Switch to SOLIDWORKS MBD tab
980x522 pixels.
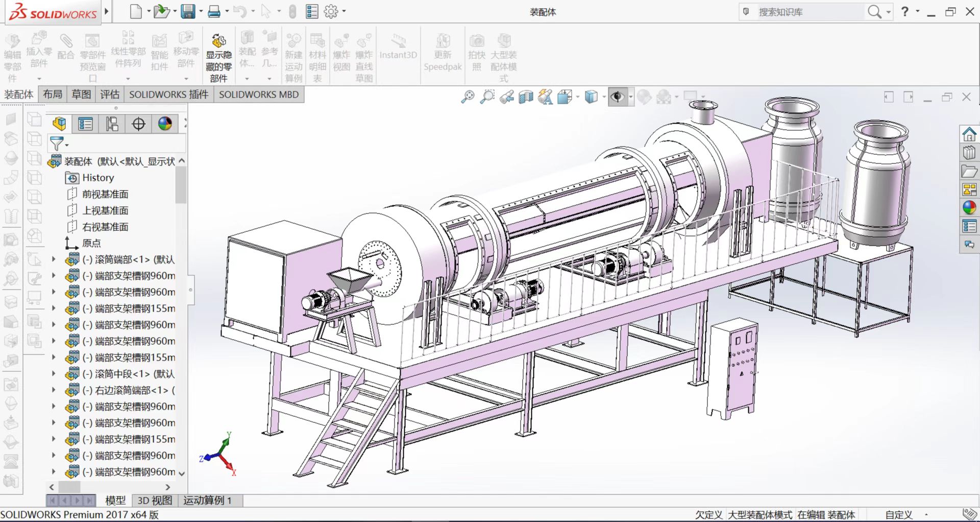259,94
